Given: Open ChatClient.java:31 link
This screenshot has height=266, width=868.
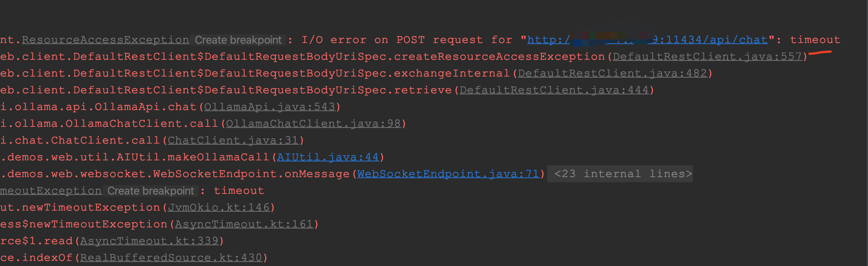Looking at the screenshot, I should click(233, 140).
